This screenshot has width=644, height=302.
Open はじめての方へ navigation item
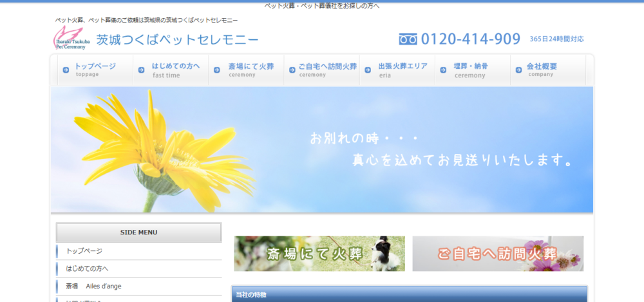click(171, 70)
